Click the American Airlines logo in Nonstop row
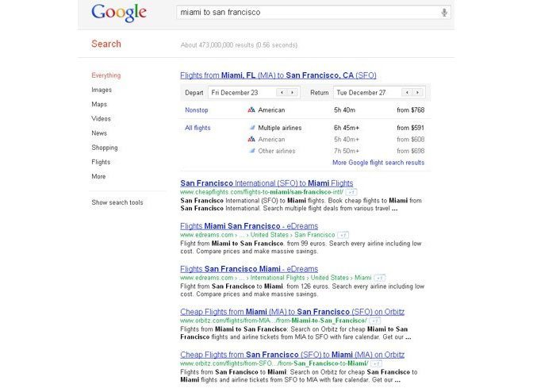533x392 pixels. pyautogui.click(x=251, y=110)
